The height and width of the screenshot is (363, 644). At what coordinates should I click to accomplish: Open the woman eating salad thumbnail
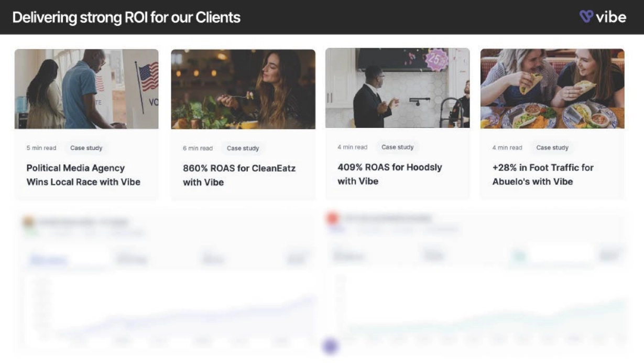243,89
